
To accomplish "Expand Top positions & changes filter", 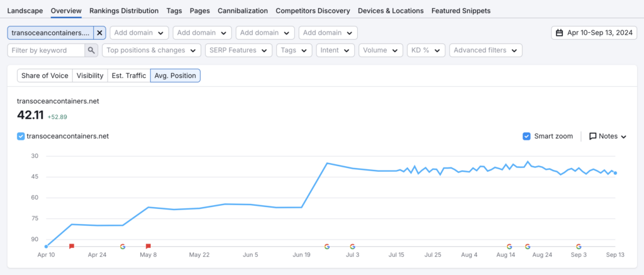I will pyautogui.click(x=152, y=50).
